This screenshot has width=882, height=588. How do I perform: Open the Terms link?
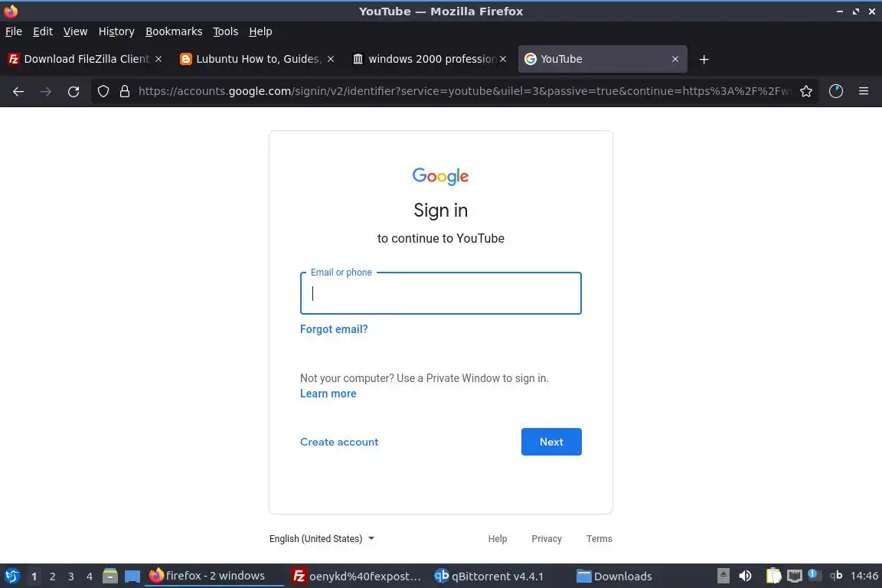coord(599,538)
